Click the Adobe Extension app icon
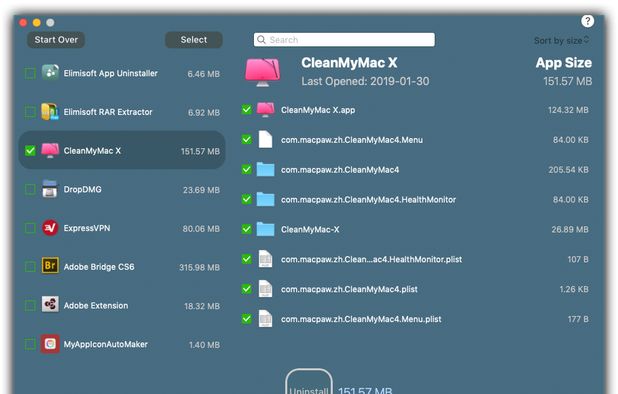 tap(50, 305)
